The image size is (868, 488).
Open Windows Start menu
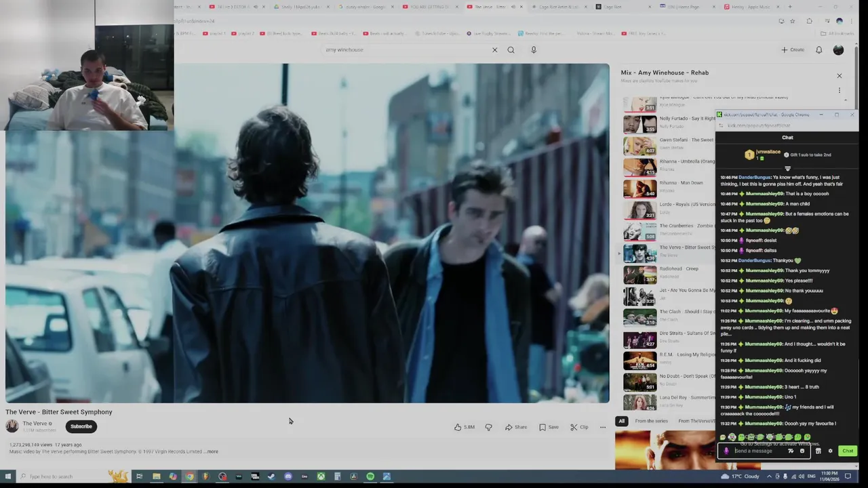pos(7,476)
